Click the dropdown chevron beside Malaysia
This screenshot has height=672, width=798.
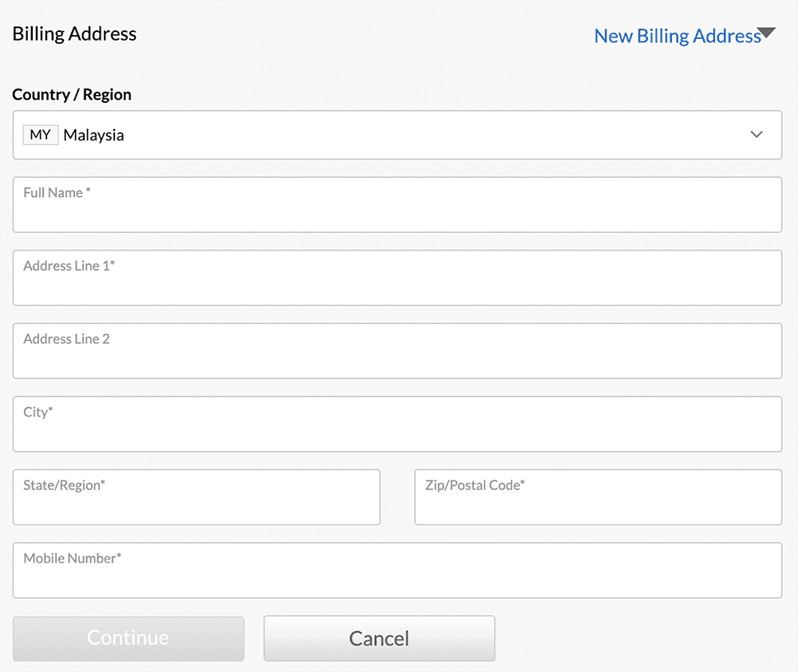click(x=756, y=134)
